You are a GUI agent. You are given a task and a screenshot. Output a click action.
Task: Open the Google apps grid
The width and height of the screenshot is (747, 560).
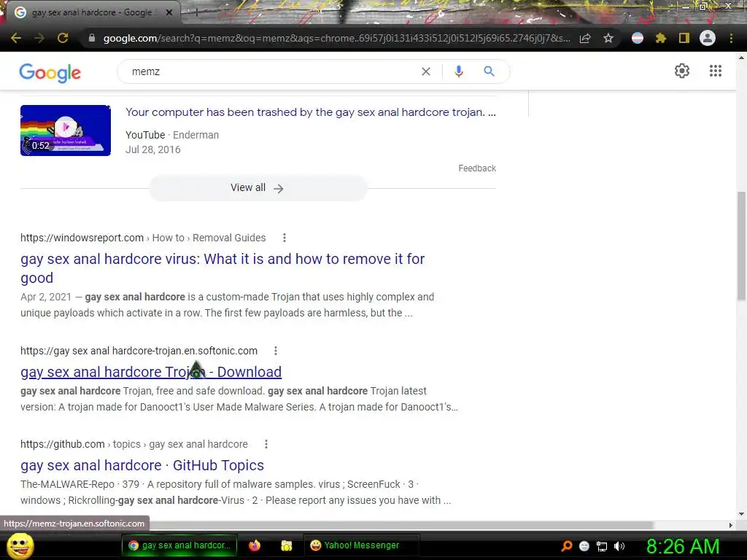[x=715, y=71]
